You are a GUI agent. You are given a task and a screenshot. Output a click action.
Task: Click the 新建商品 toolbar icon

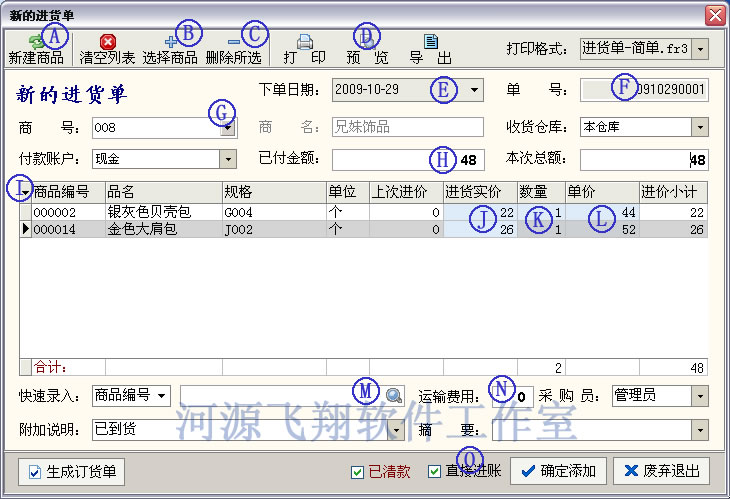[35, 41]
